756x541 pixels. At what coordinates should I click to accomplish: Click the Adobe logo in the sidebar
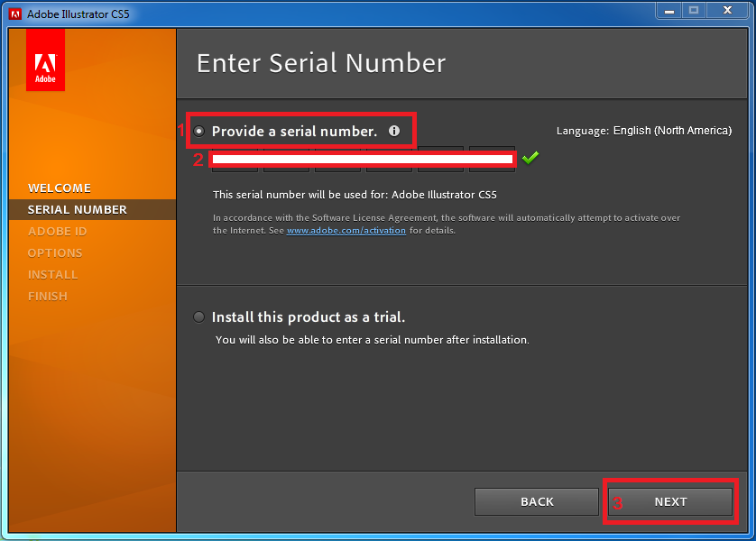tap(45, 60)
